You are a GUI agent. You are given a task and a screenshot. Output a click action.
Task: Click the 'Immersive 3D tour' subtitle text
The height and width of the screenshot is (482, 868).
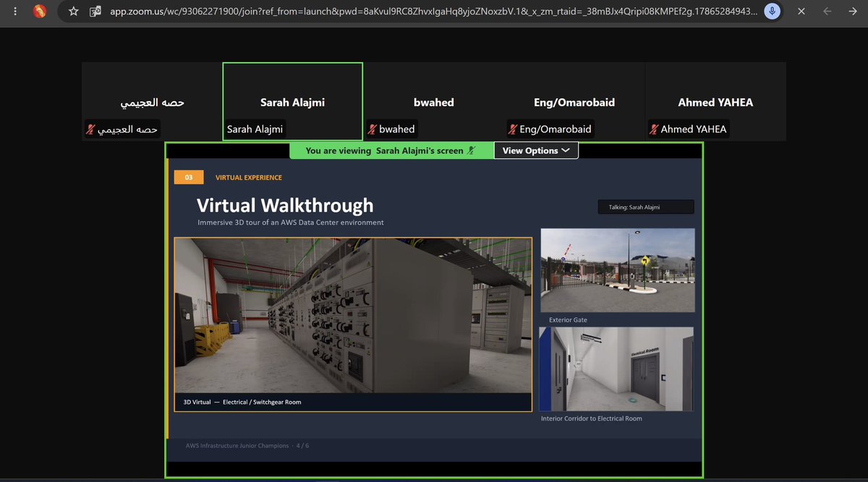[x=291, y=223]
